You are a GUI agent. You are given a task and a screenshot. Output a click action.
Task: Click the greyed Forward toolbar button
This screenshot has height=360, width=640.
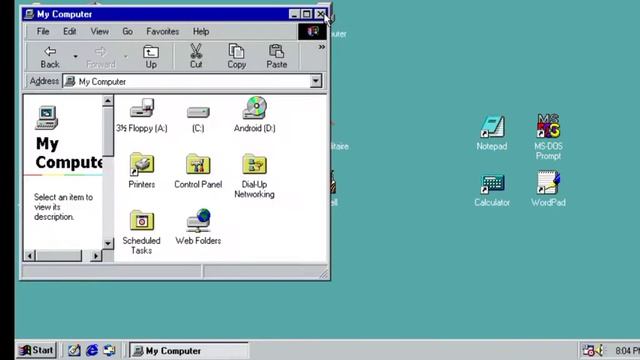click(x=100, y=57)
